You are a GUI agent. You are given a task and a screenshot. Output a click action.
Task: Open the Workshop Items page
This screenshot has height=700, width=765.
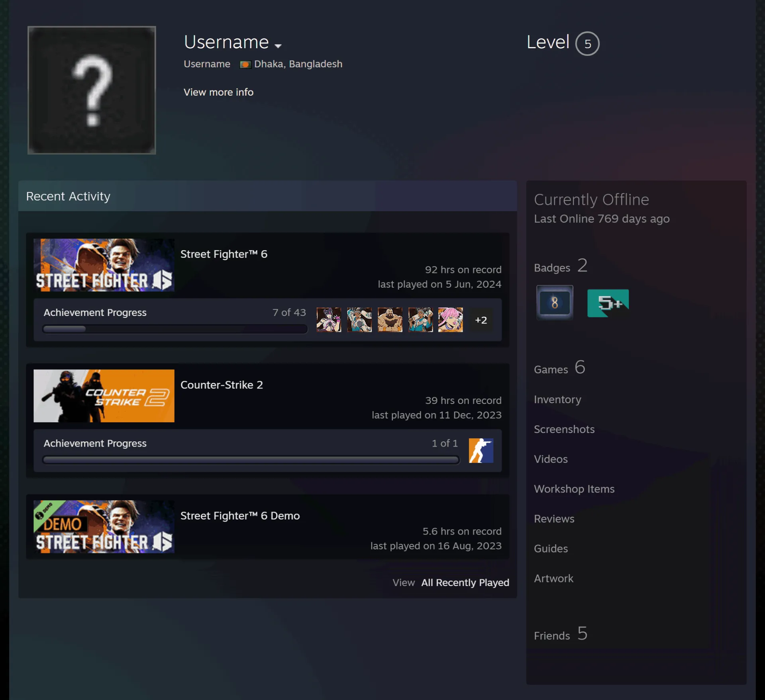pyautogui.click(x=574, y=489)
